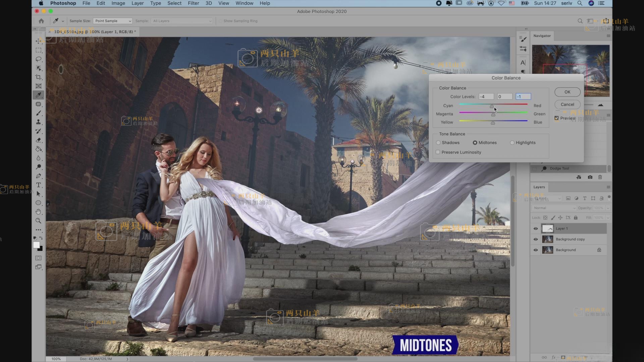This screenshot has height=362, width=644.
Task: Enable Preserve Luminosity checkbox
Action: [438, 152]
